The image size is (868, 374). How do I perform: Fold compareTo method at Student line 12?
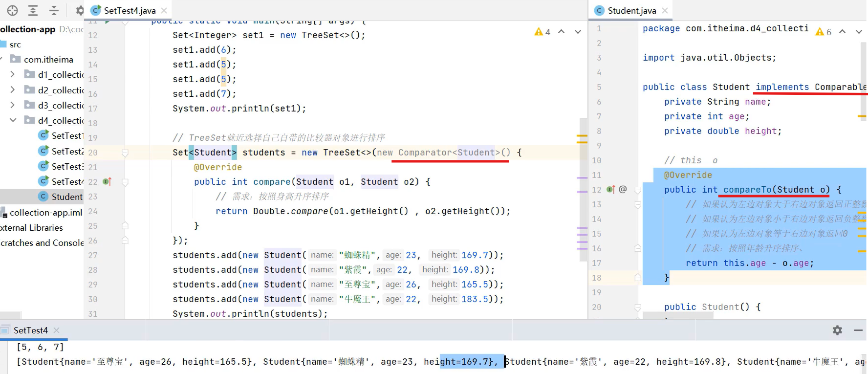point(638,190)
